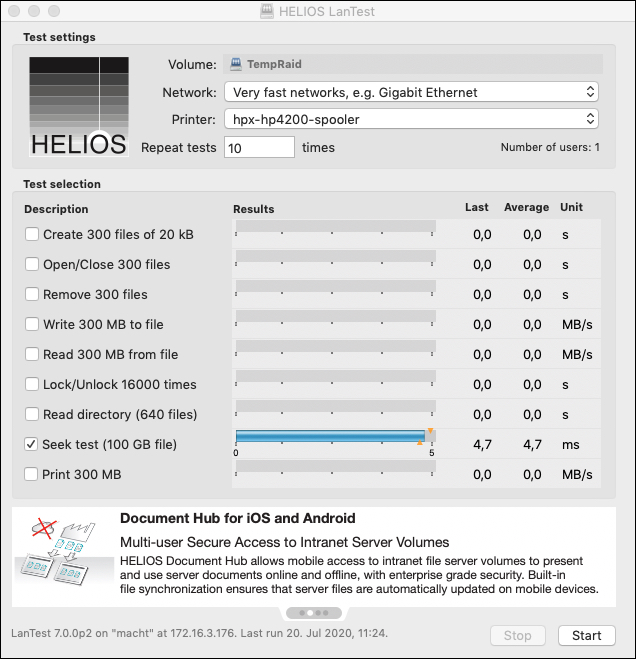
Task: Click the MB/s unit of Write 300 MB row
Action: pos(577,324)
